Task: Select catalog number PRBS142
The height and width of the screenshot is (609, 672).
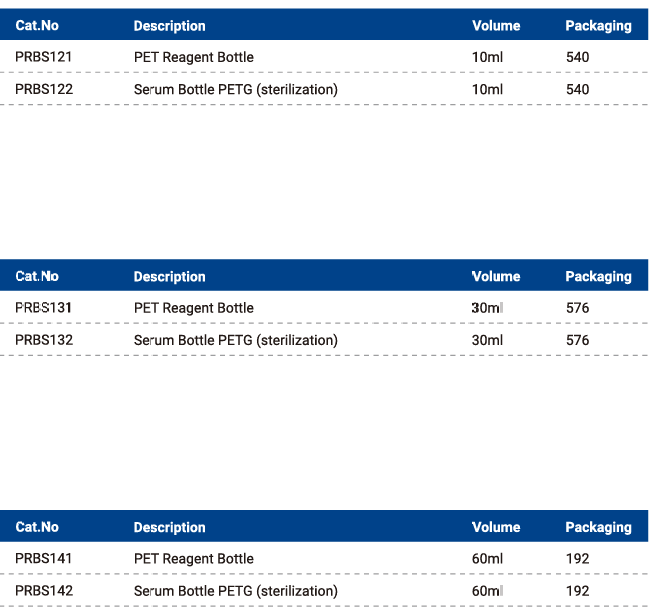Action: point(44,591)
